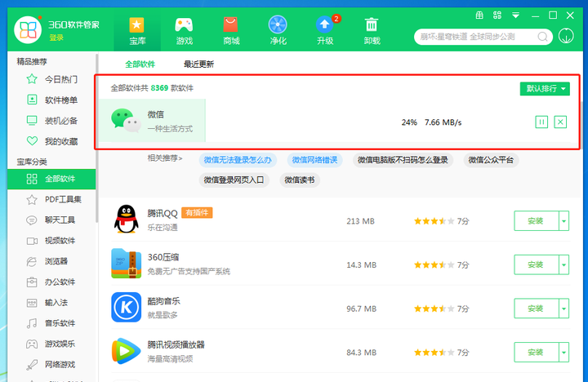Open the 360压缩 title text
Screen dimensions: 588x382
click(163, 257)
